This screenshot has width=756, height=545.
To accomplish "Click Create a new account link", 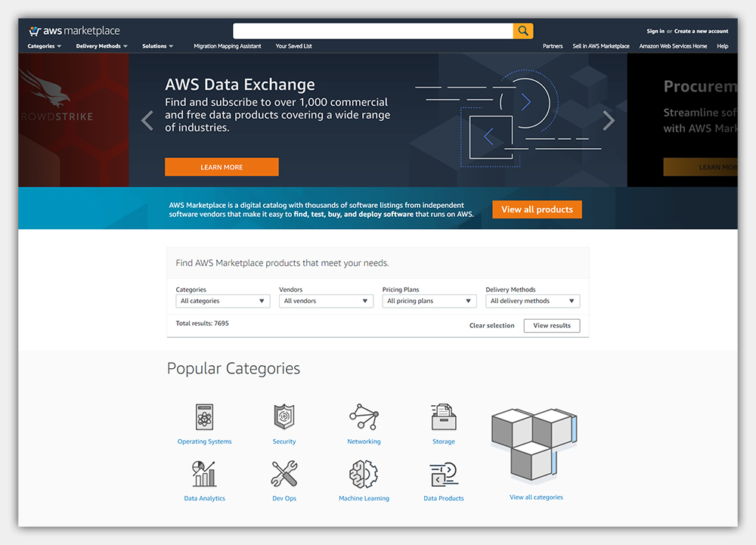I will click(x=701, y=31).
